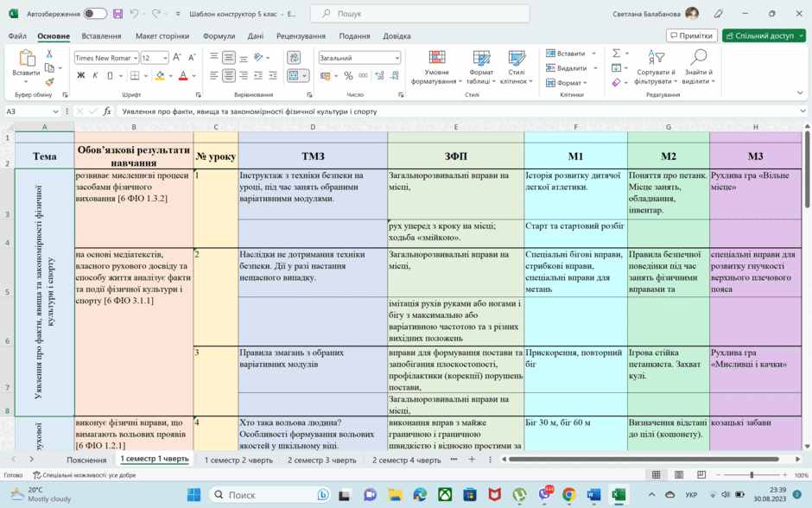Click increase indent icon

point(273,76)
